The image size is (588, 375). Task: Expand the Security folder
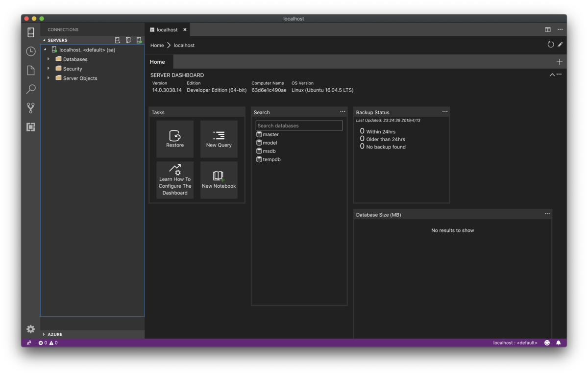pos(49,69)
